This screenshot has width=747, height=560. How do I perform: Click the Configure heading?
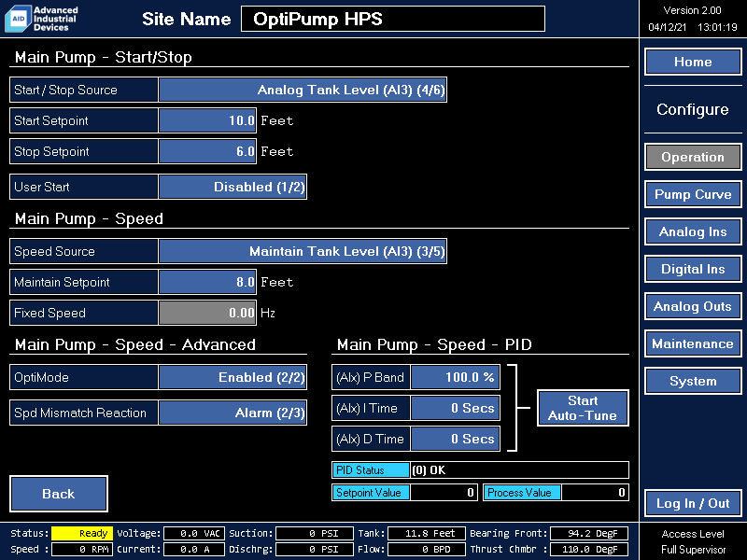point(693,109)
